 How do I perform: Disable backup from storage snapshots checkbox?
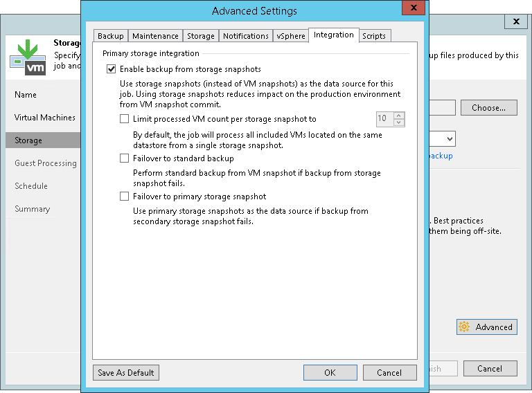coord(111,69)
